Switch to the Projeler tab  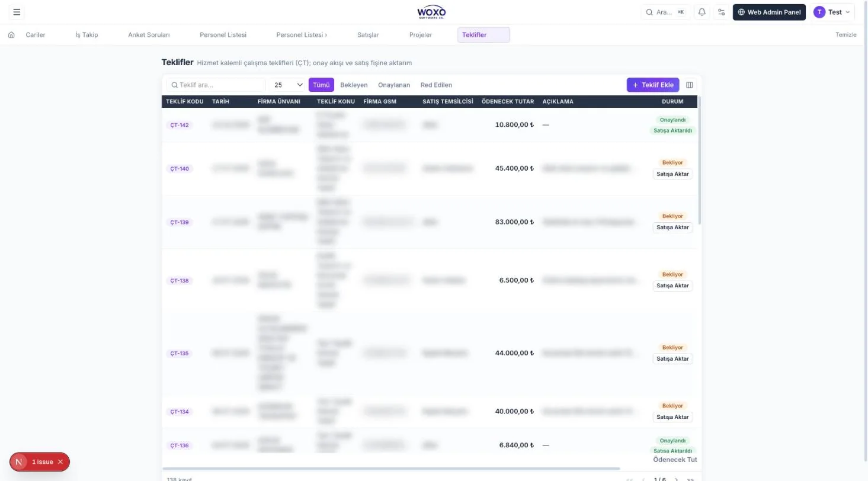coord(421,35)
